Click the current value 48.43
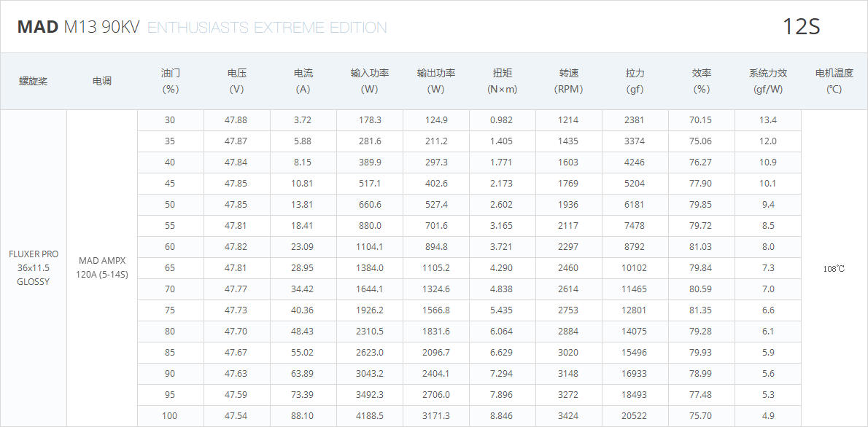 (x=303, y=332)
